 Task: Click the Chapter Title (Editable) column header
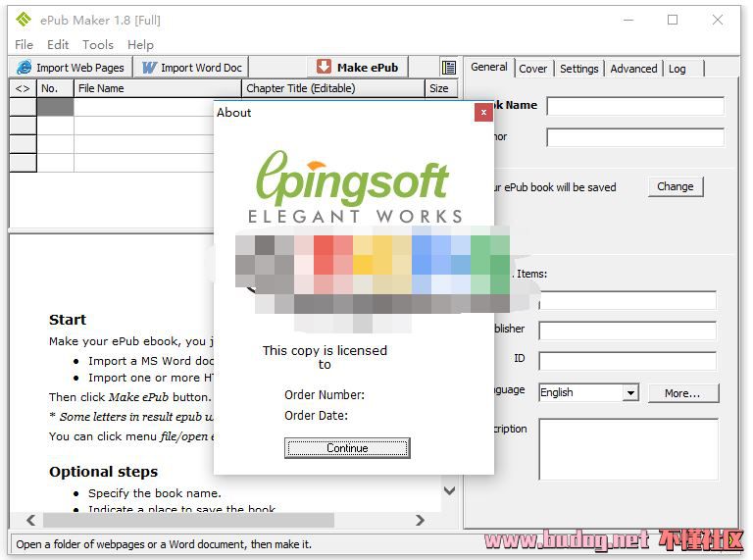(x=333, y=88)
